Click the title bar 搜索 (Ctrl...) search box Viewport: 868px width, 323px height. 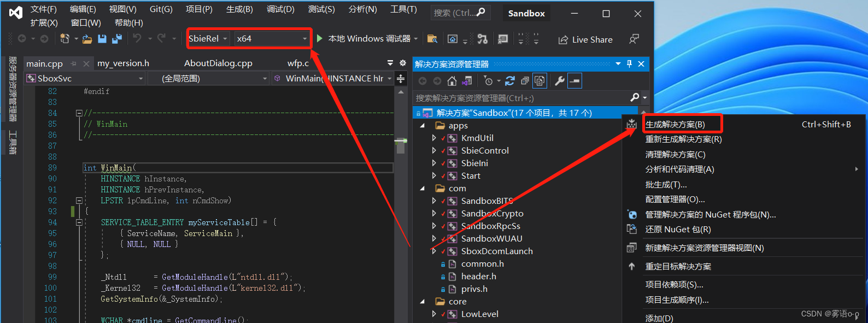(x=460, y=13)
